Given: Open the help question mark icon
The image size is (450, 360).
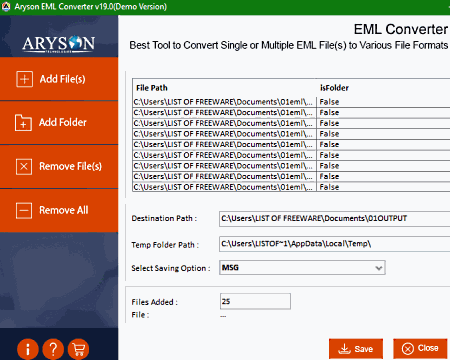Looking at the screenshot, I should click(x=53, y=349).
